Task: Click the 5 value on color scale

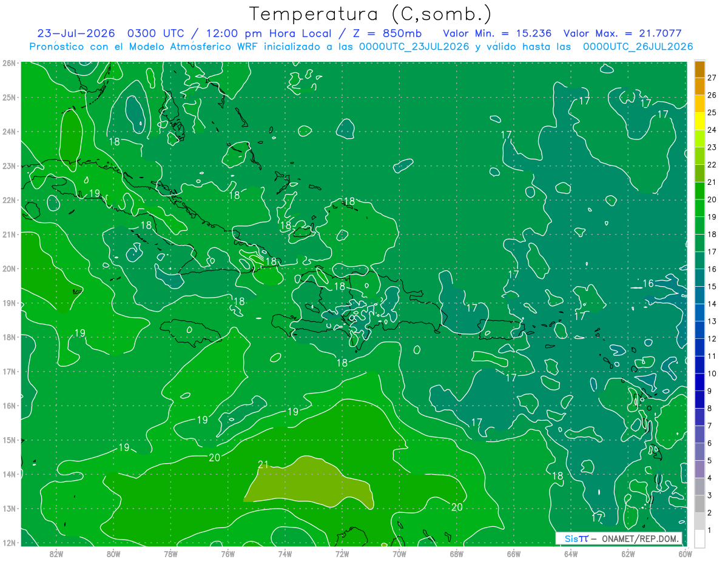Action: pos(709,461)
